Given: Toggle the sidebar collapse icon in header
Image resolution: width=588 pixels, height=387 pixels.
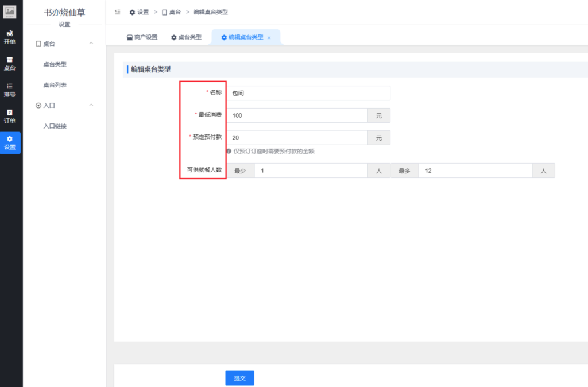Looking at the screenshot, I should tap(118, 12).
